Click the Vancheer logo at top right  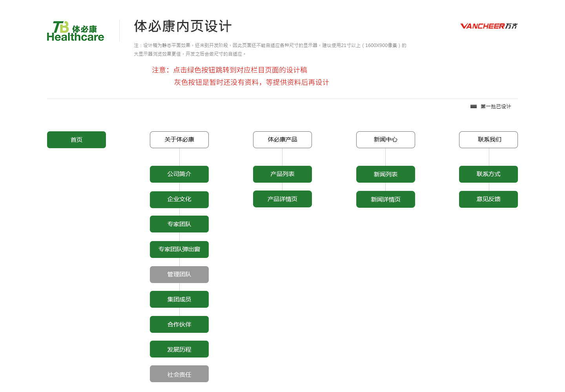tap(489, 26)
